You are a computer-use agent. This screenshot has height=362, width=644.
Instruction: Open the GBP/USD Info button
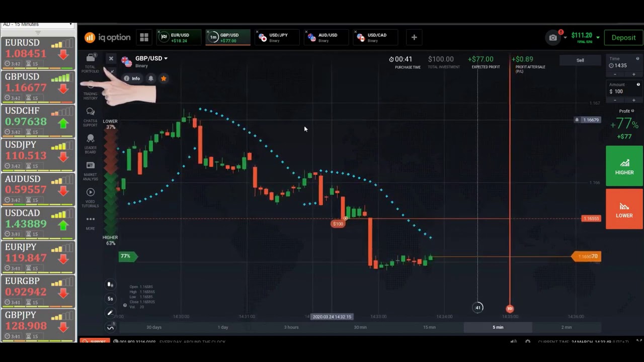click(132, 78)
